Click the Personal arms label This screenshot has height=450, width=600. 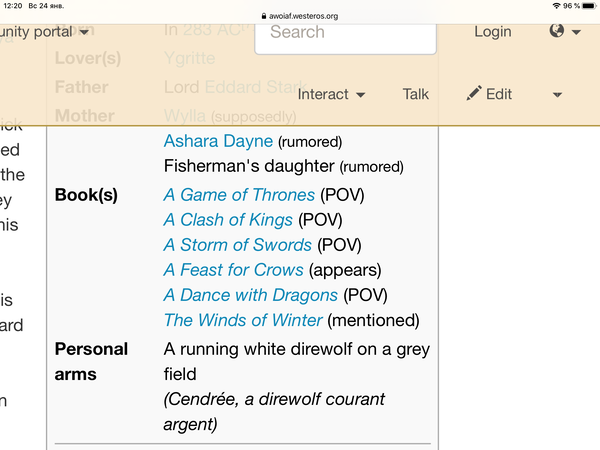click(91, 362)
